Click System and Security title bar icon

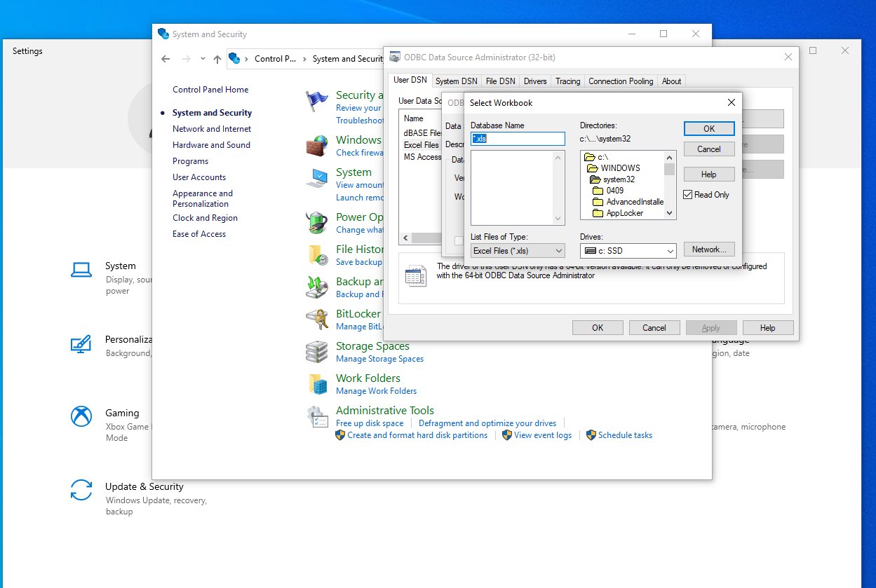coord(163,34)
